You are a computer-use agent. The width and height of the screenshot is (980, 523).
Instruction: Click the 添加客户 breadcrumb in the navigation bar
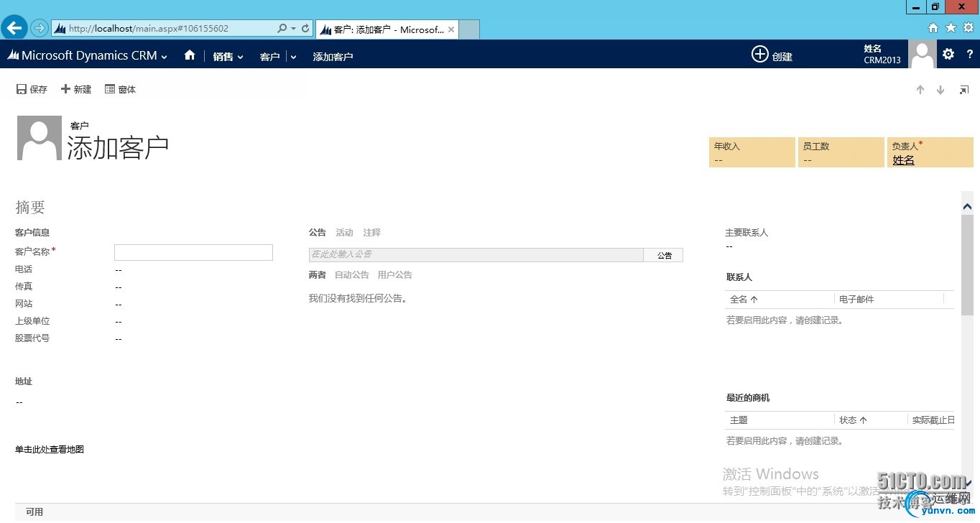tap(333, 56)
